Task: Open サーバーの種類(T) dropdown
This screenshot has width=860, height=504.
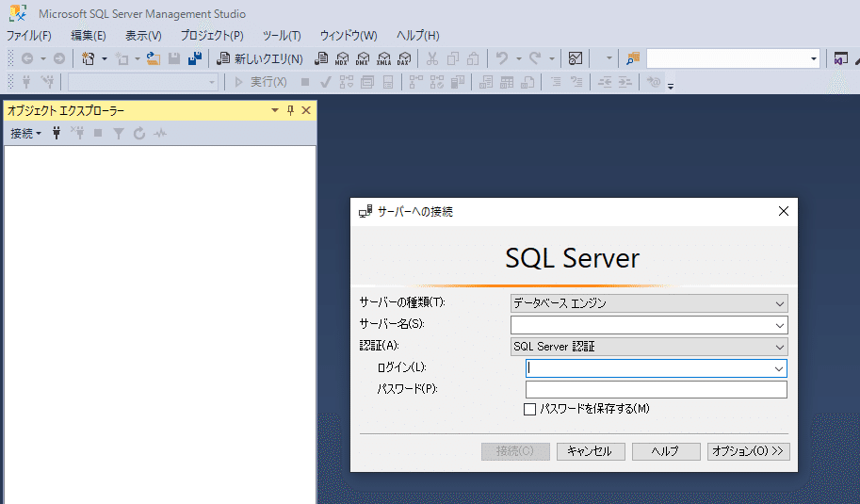Action: point(649,303)
